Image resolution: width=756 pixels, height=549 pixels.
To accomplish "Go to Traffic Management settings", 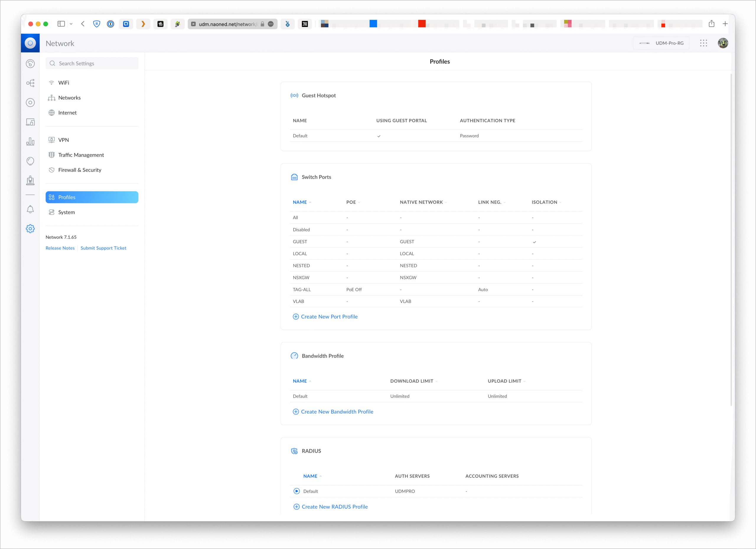I will click(81, 155).
